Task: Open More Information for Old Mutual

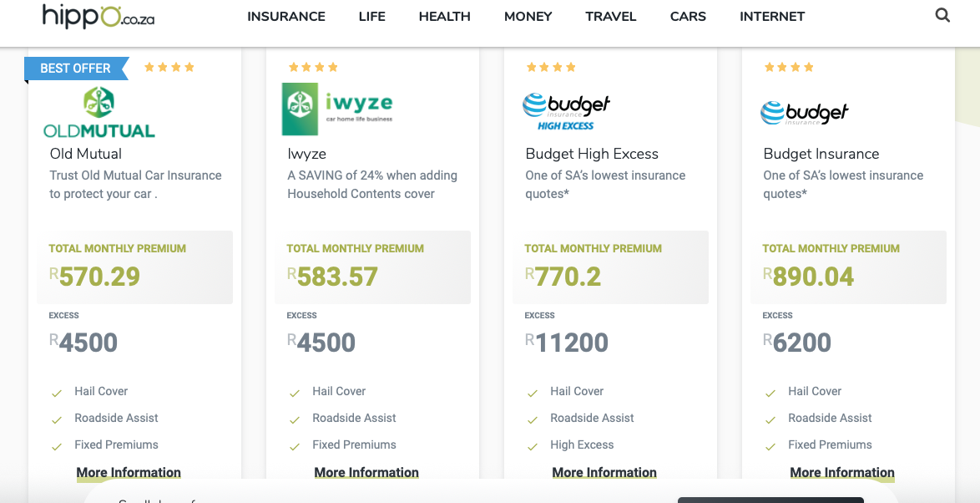Action: (x=129, y=472)
